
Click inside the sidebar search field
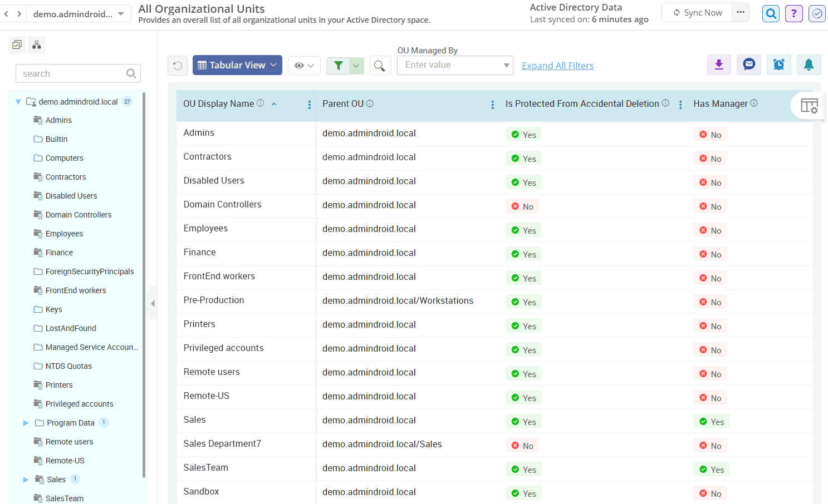click(x=72, y=73)
